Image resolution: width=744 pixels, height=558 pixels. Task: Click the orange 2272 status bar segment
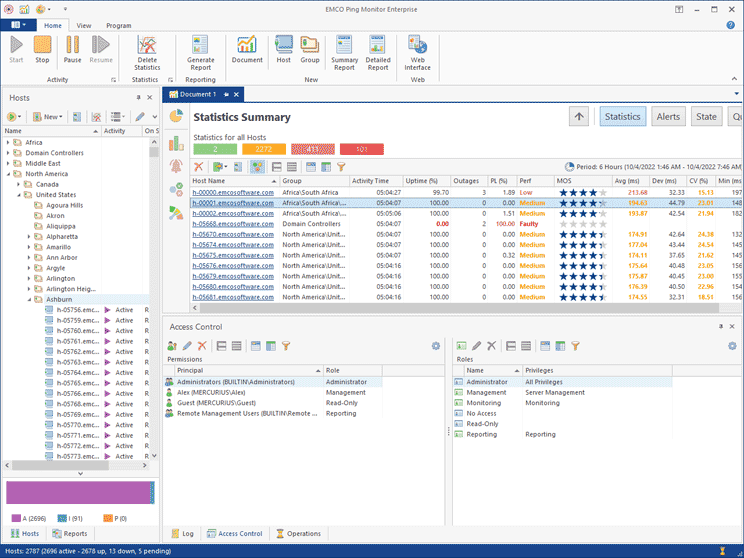point(263,149)
